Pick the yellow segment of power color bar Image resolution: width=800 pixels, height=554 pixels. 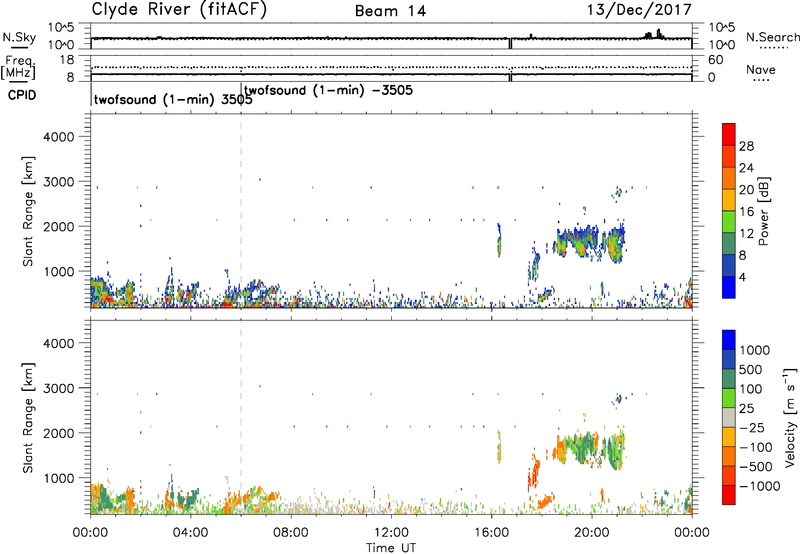pos(729,199)
